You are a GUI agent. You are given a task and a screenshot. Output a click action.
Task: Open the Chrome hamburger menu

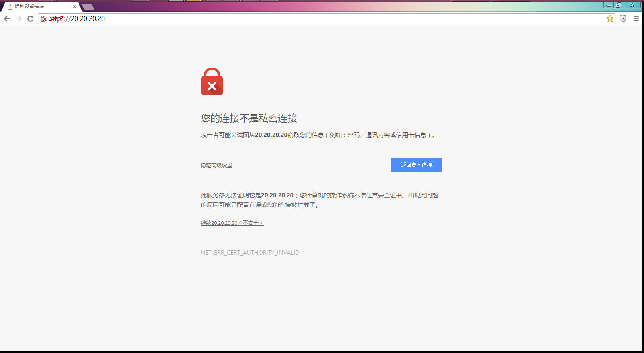pyautogui.click(x=636, y=19)
